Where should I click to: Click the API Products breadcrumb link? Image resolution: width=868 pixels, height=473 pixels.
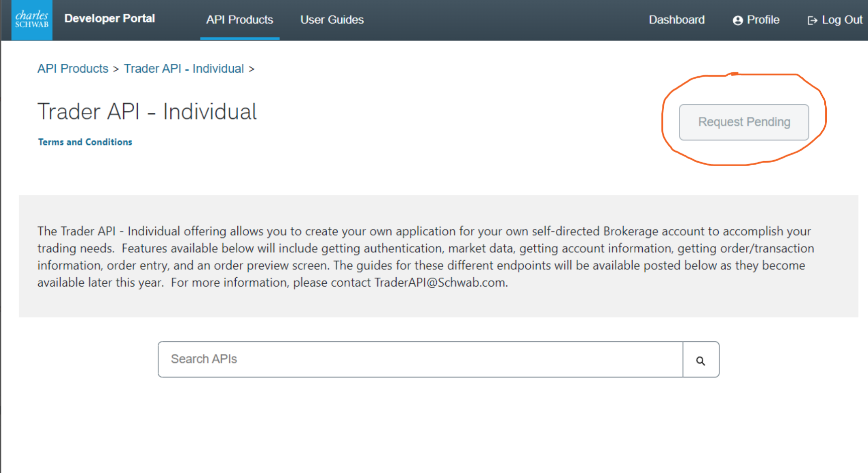[73, 68]
